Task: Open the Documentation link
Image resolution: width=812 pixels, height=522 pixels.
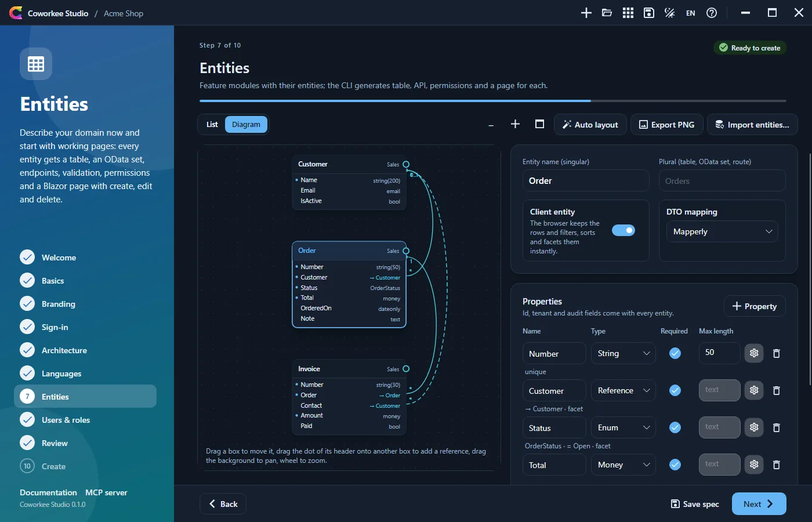Action: click(x=48, y=492)
